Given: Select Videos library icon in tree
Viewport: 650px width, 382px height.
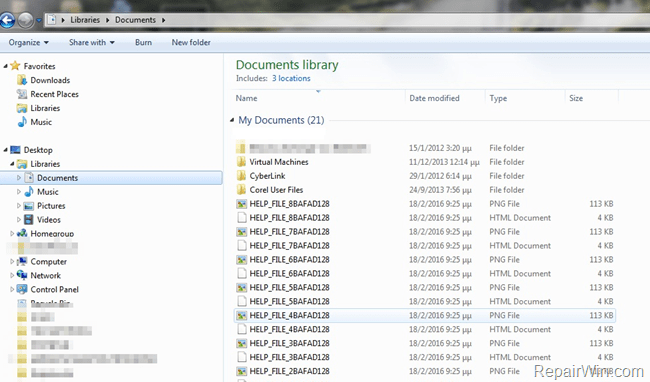Looking at the screenshot, I should pyautogui.click(x=29, y=220).
